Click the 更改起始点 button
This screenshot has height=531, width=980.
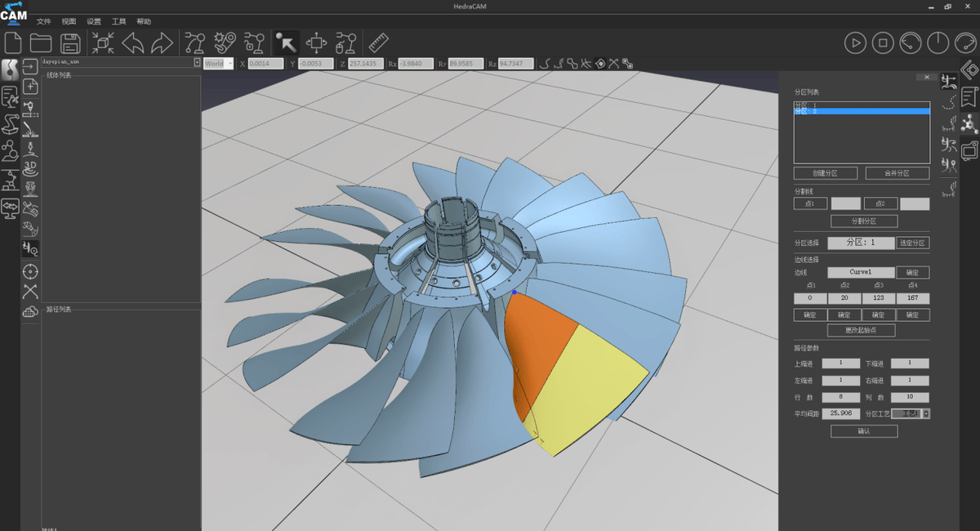click(861, 331)
